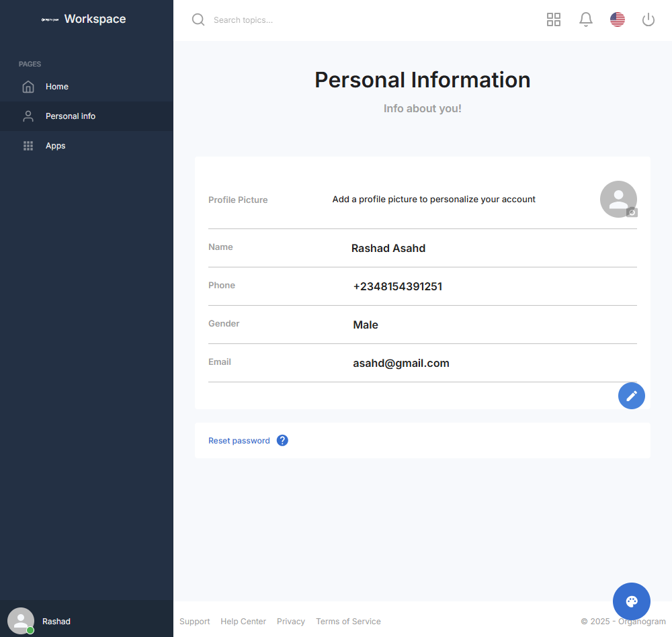Click the search magnifier icon
Screen dimensions: 672x637
(198, 19)
